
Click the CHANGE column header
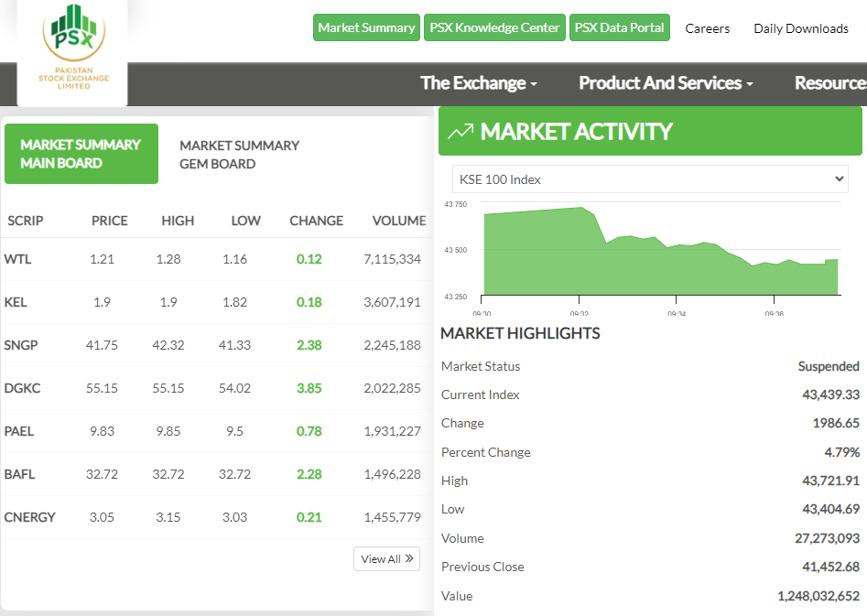pos(316,221)
